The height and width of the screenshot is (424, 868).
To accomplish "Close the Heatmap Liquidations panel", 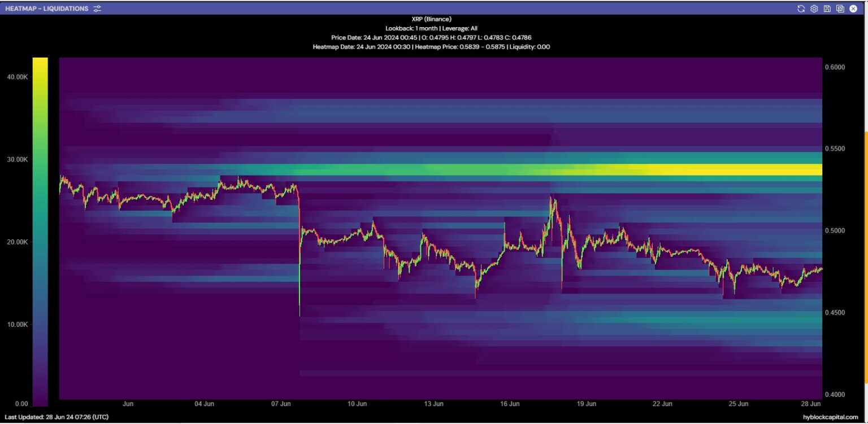I will click(853, 8).
